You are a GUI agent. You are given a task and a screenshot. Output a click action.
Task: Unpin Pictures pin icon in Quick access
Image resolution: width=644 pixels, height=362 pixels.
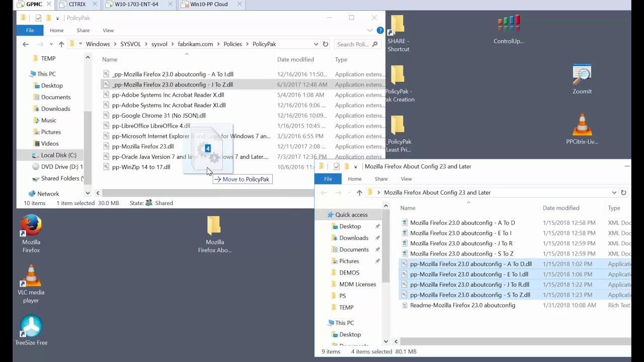[x=377, y=261]
